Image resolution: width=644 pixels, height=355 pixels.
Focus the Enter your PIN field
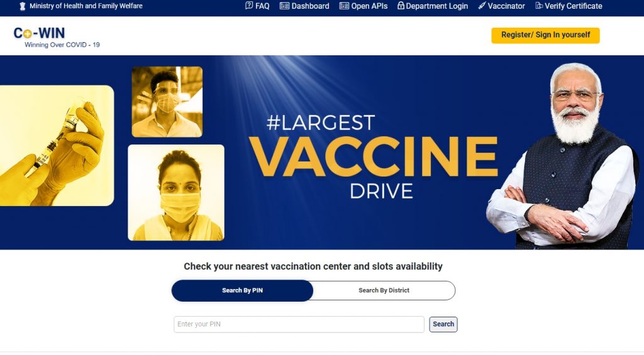299,324
